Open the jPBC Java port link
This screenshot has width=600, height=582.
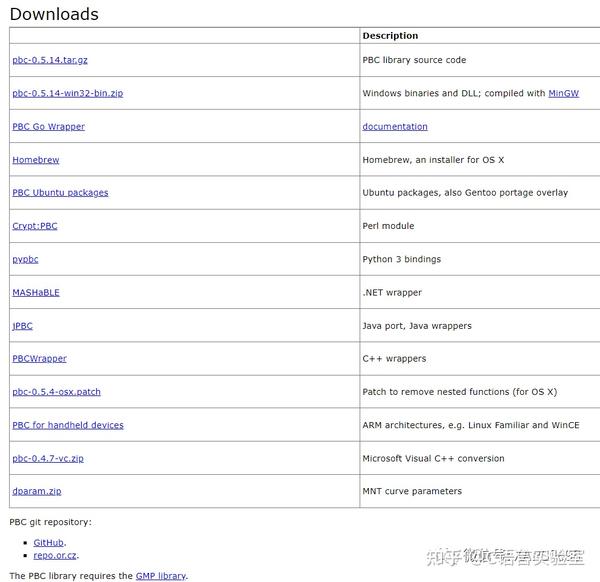pos(22,326)
